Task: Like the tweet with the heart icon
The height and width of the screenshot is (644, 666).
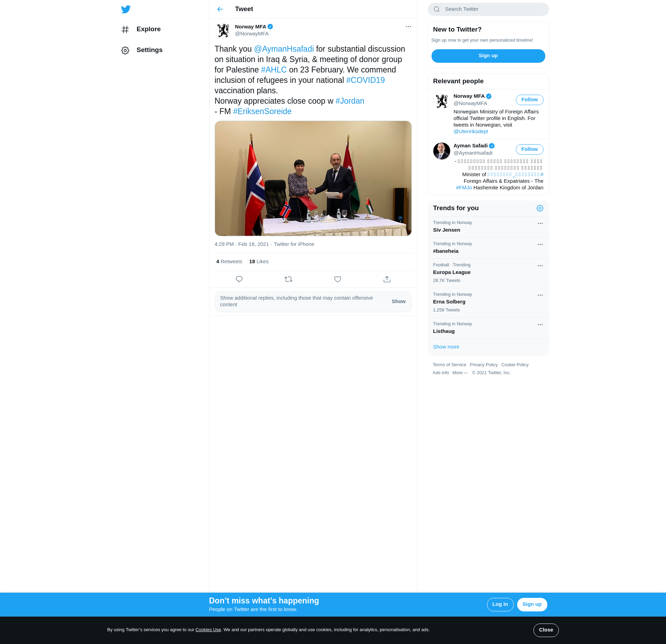Action: click(x=338, y=279)
